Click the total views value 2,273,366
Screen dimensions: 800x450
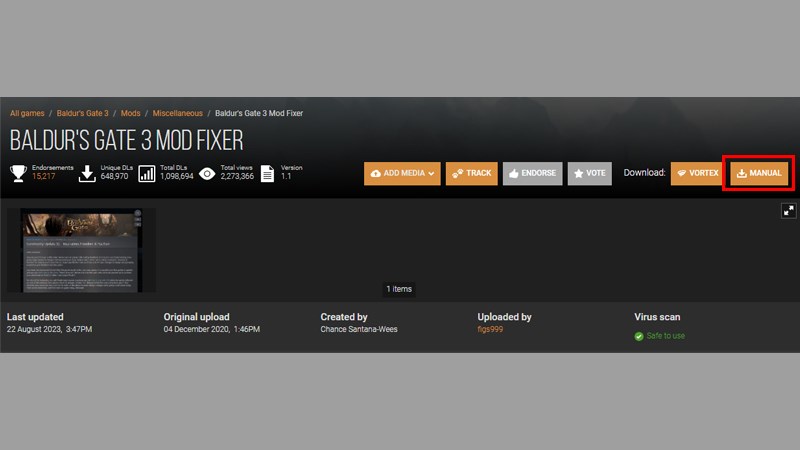tap(237, 177)
